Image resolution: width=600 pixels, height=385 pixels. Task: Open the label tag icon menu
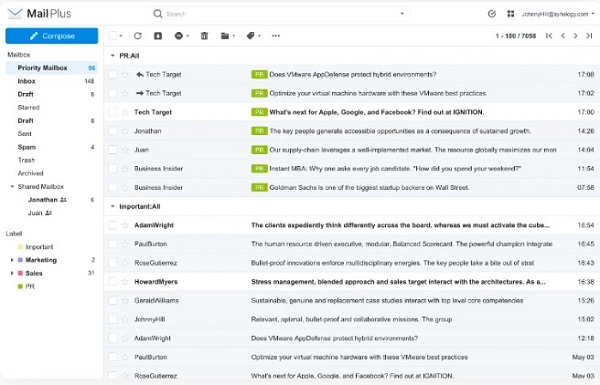point(253,36)
